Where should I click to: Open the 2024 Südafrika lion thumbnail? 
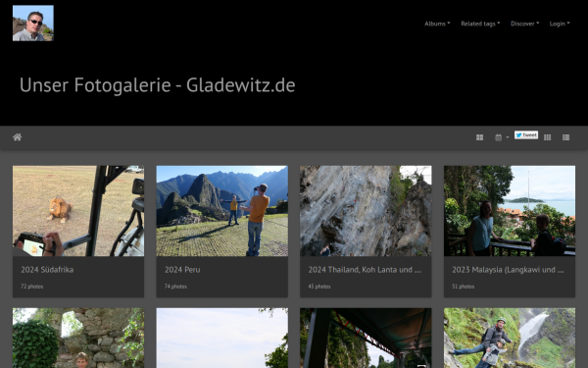point(78,211)
